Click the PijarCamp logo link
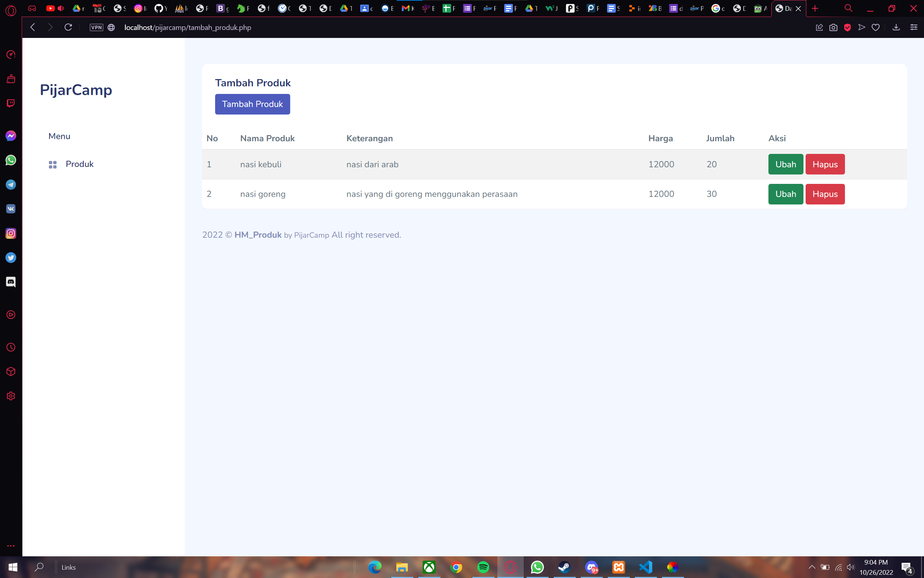 pyautogui.click(x=76, y=90)
